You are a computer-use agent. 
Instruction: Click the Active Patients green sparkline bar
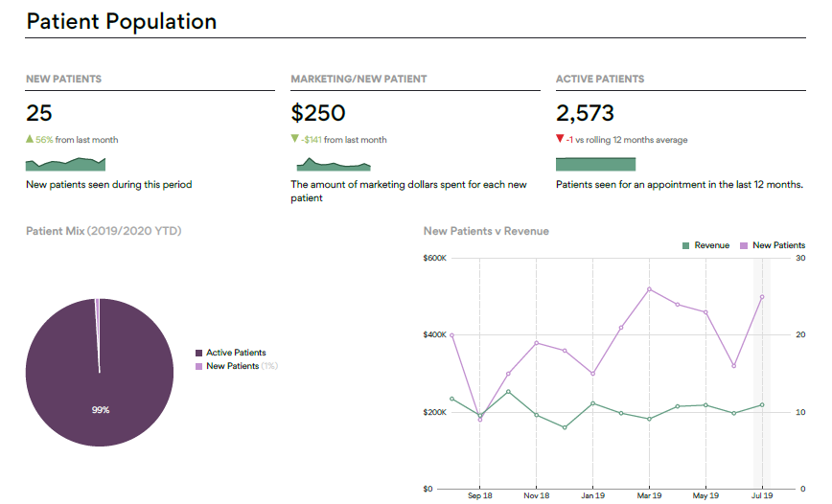coord(595,164)
